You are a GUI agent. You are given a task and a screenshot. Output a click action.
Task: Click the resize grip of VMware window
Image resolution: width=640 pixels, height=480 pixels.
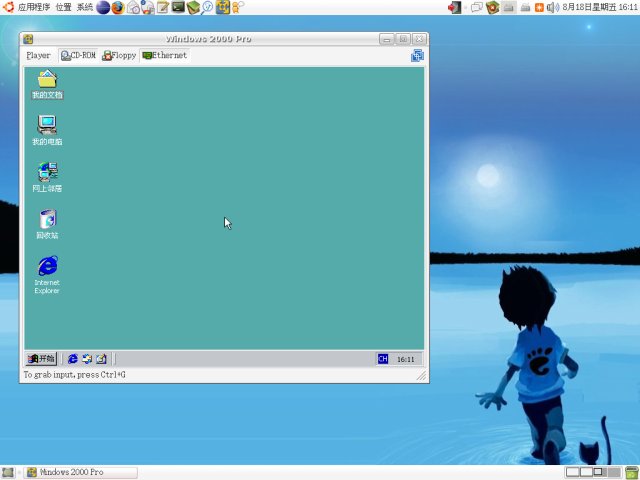(421, 375)
